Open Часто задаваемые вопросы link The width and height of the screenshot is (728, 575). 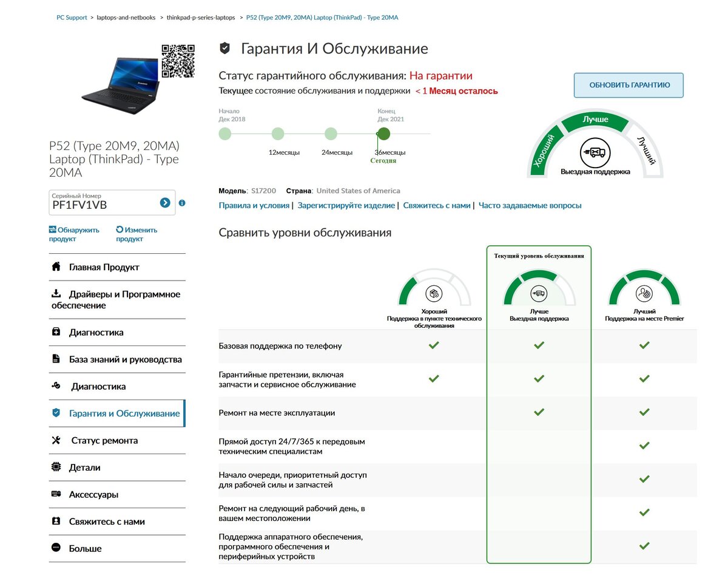(530, 205)
